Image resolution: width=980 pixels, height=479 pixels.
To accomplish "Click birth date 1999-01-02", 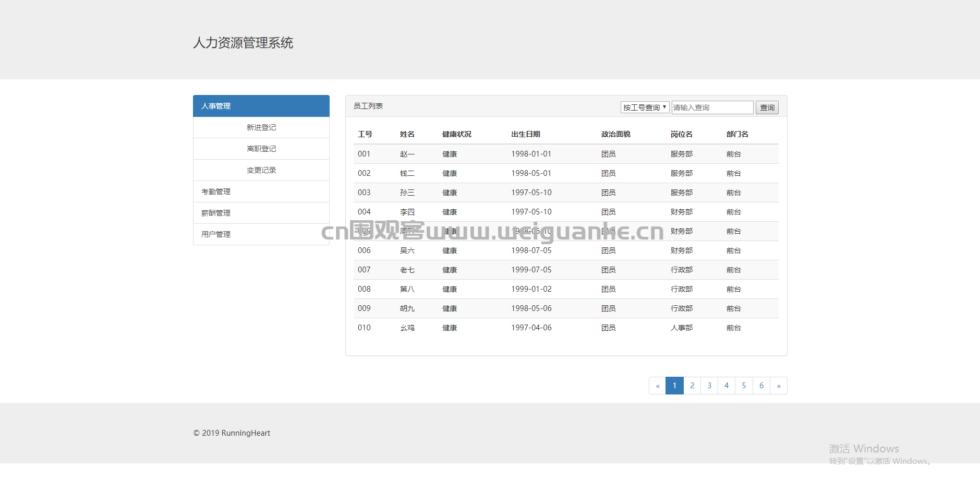I will coord(531,289).
